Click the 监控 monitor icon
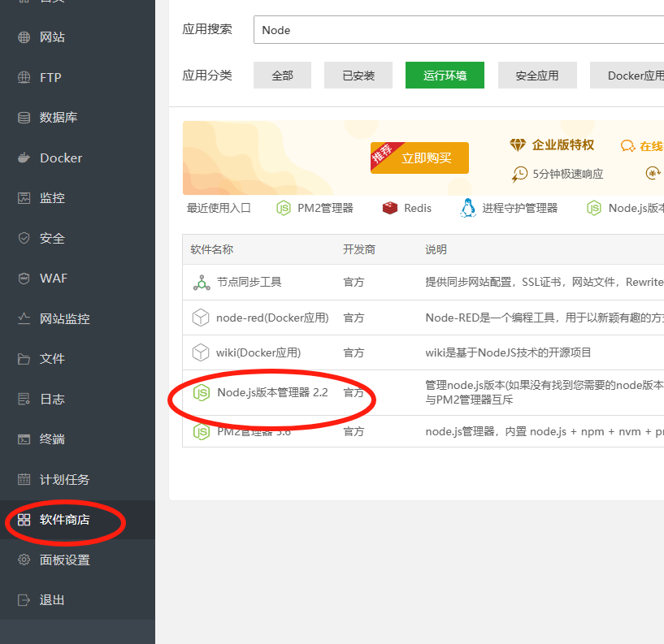The width and height of the screenshot is (664, 644). tap(24, 198)
